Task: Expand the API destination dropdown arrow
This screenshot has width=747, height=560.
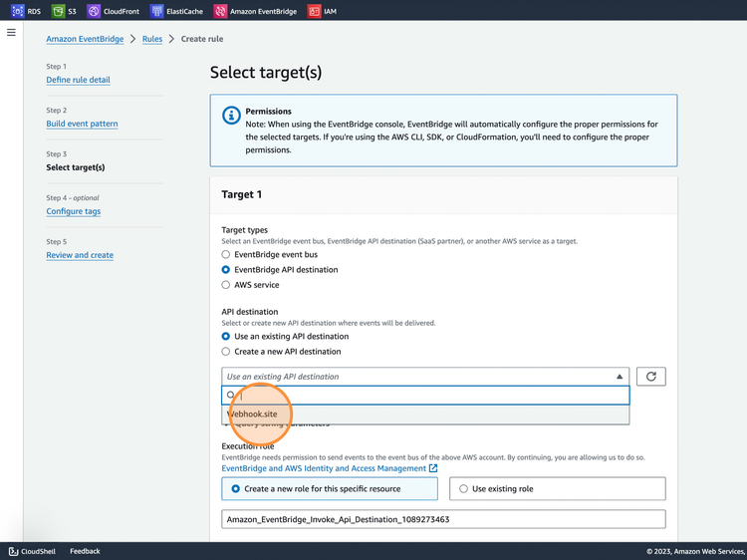Action: point(619,377)
